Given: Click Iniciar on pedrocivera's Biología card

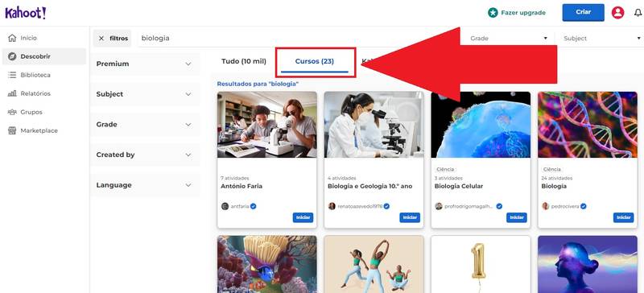Looking at the screenshot, I should point(623,217).
